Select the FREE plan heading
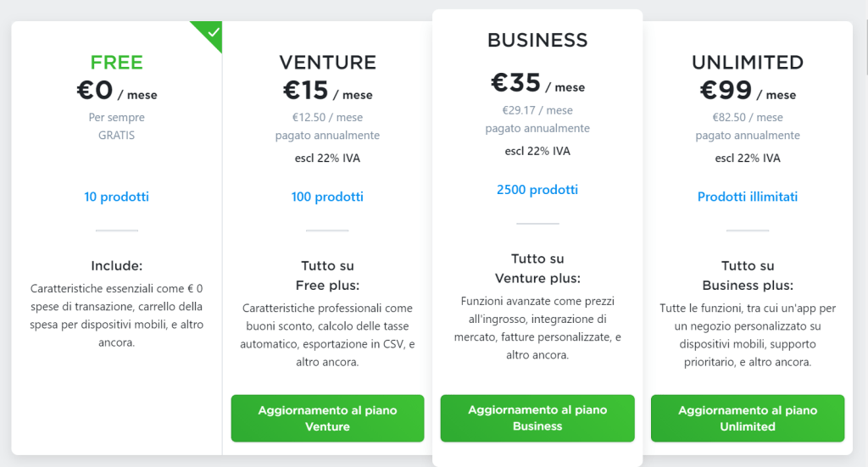868x467 pixels. click(x=117, y=63)
